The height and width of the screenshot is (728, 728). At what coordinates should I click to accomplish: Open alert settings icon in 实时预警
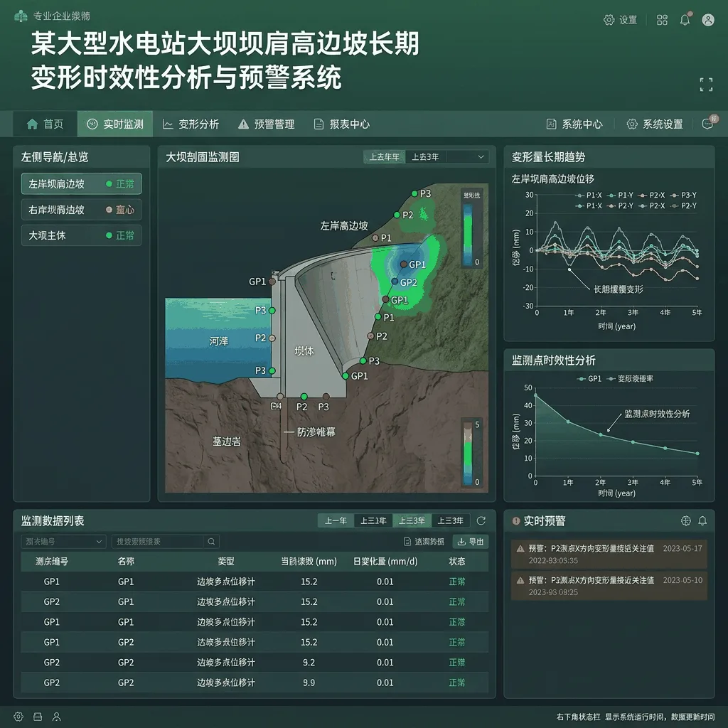point(686,521)
